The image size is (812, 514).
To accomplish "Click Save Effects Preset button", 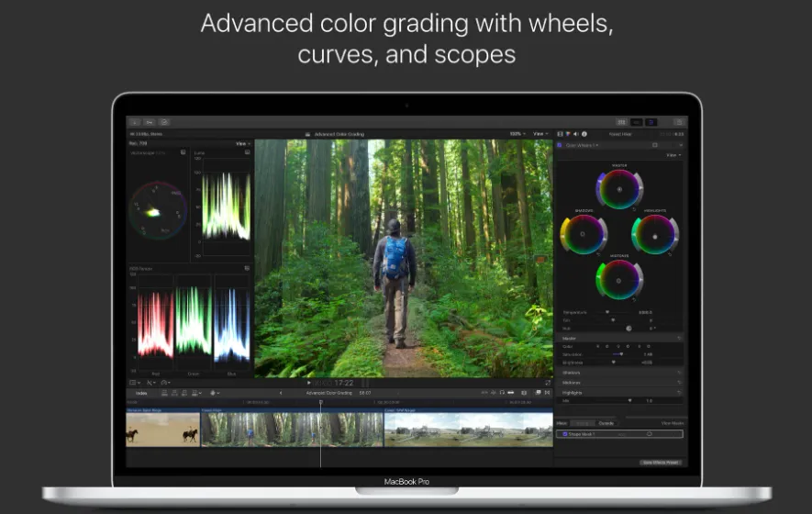I will coord(661,463).
